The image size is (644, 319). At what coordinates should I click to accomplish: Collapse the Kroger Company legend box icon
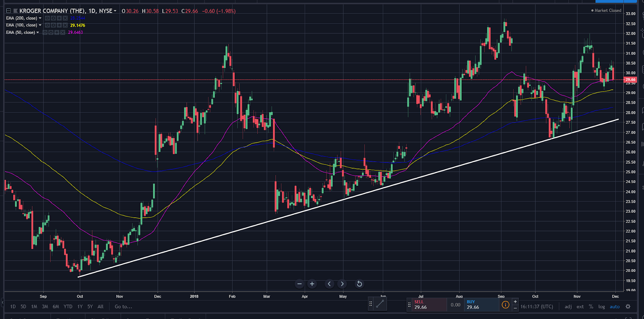(x=8, y=11)
